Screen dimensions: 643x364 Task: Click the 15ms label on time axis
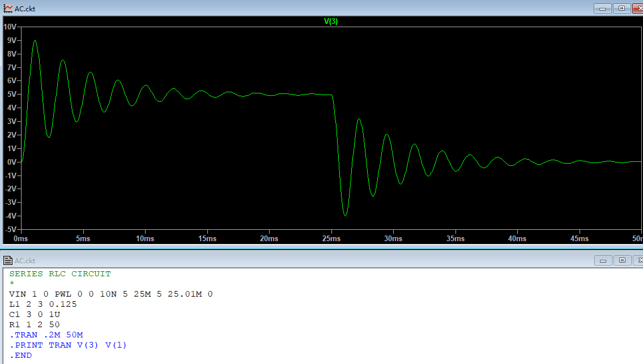207,238
